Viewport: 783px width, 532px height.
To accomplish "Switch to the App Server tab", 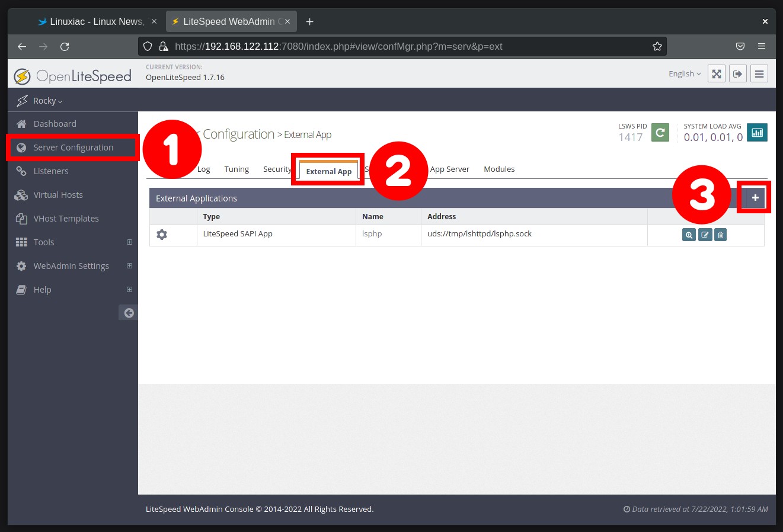I will (x=449, y=169).
